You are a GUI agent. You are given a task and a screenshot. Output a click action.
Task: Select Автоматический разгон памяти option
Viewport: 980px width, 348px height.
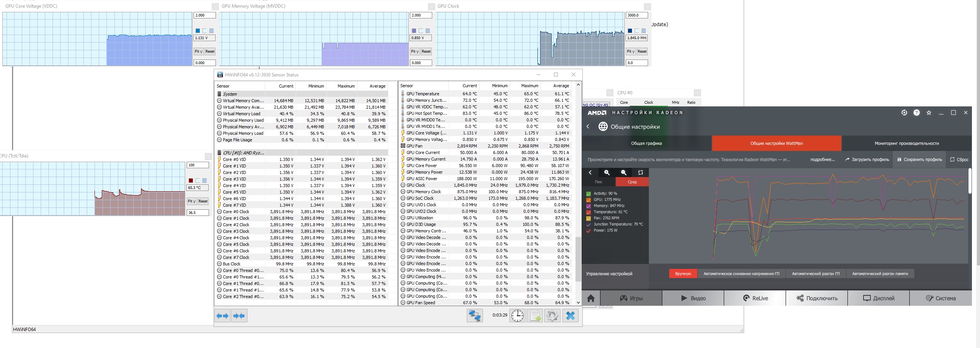click(880, 273)
